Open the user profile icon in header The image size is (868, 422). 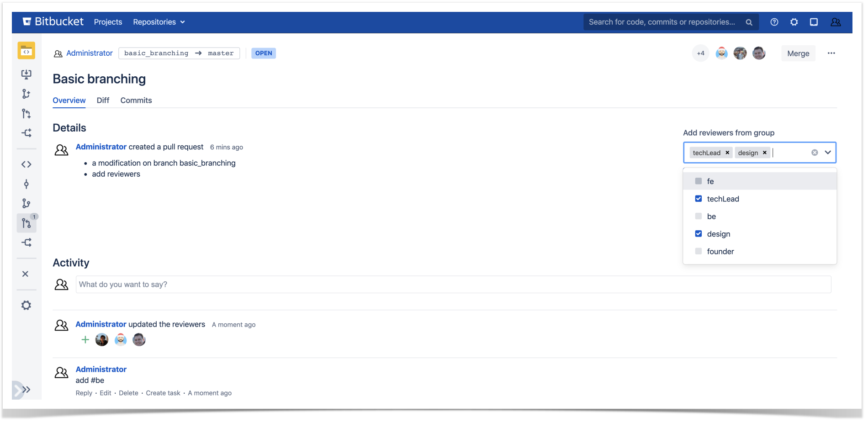pyautogui.click(x=836, y=22)
